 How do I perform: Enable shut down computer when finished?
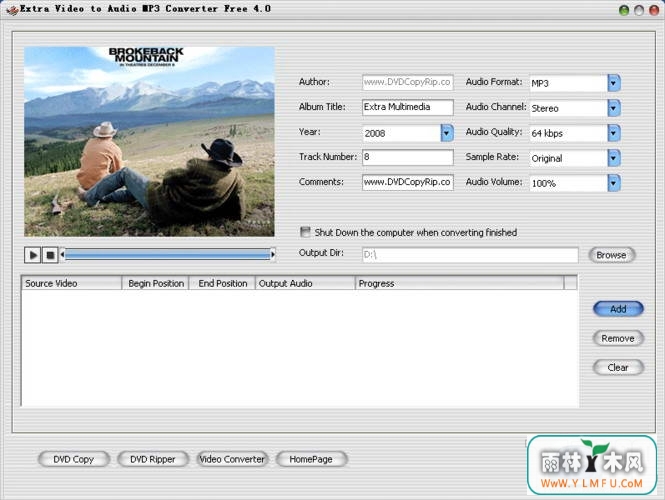[305, 232]
